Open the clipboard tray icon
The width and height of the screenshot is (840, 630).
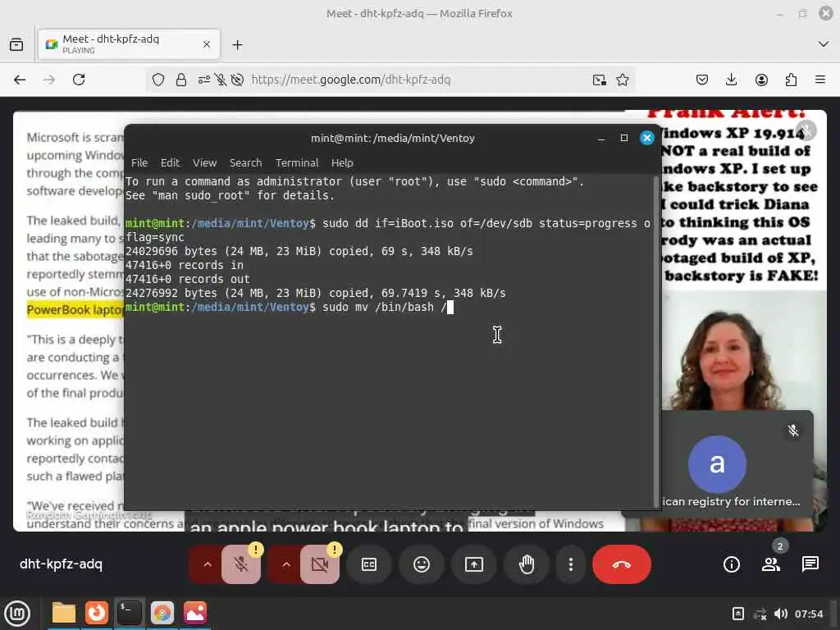tap(737, 614)
